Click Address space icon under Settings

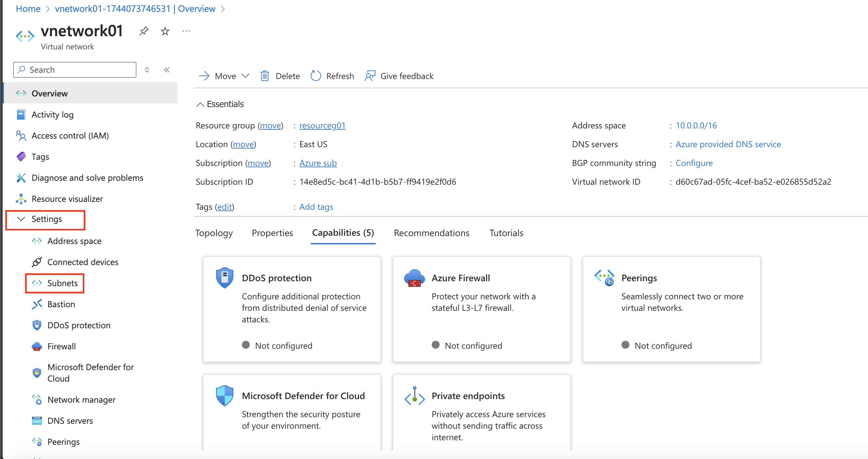[37, 241]
